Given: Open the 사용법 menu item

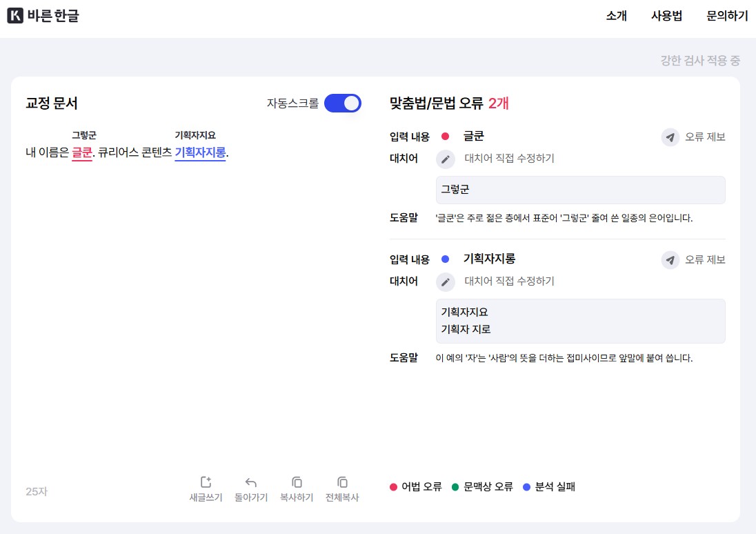Looking at the screenshot, I should point(666,16).
